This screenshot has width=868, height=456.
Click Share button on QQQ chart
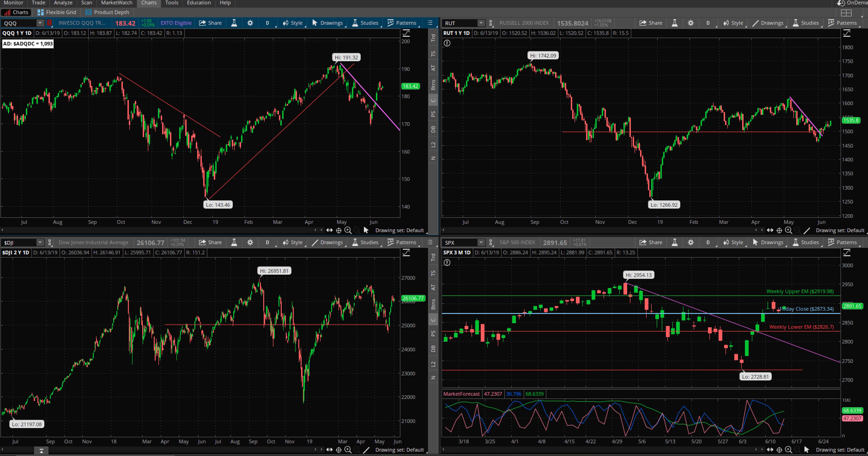(210, 23)
